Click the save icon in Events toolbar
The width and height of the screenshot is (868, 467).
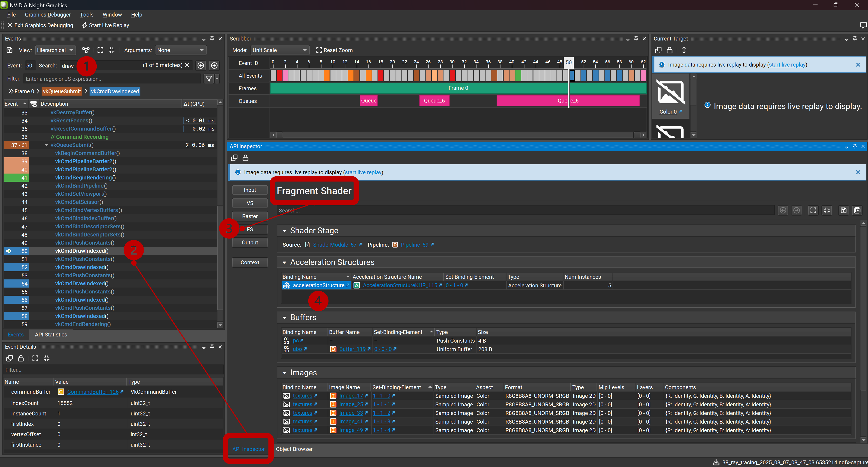(x=9, y=50)
